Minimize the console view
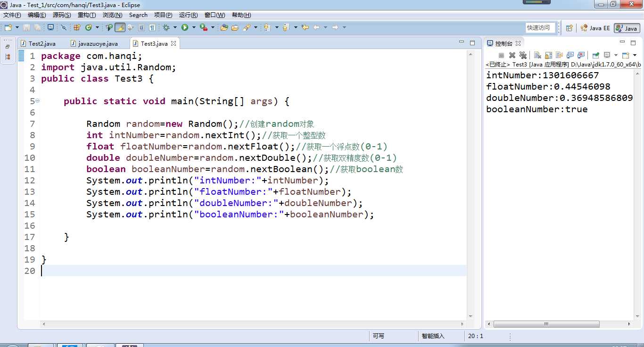Screen dimensions: 644x347 point(622,42)
